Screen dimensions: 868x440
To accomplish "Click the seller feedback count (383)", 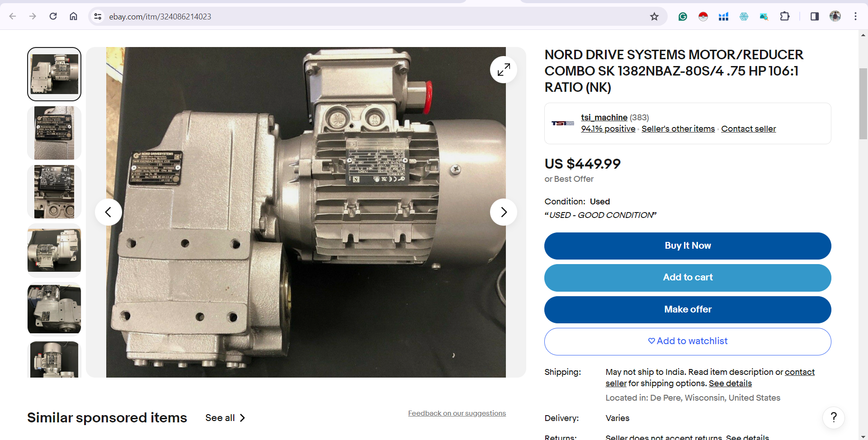I will [639, 118].
